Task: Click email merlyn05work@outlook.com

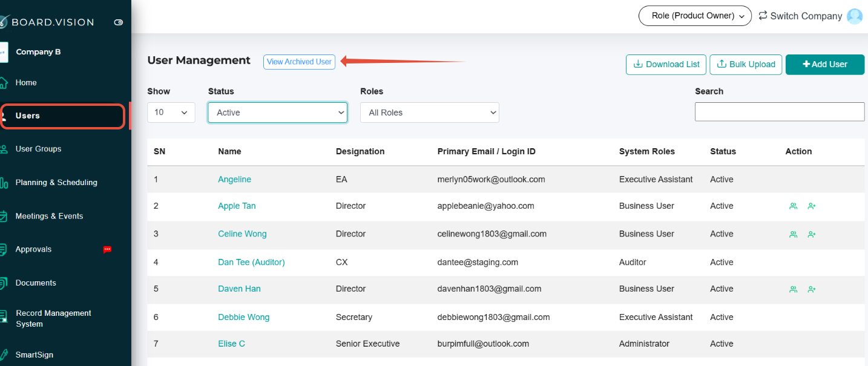Action: pyautogui.click(x=491, y=180)
